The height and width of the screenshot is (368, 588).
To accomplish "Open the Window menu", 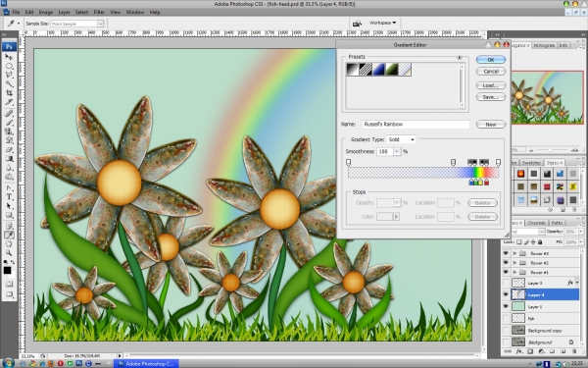I will [135, 12].
